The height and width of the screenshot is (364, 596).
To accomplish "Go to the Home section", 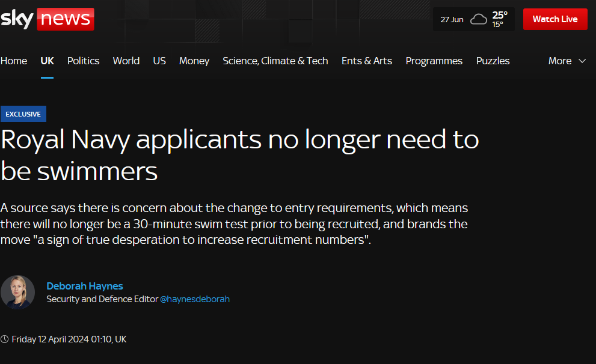I will (14, 61).
